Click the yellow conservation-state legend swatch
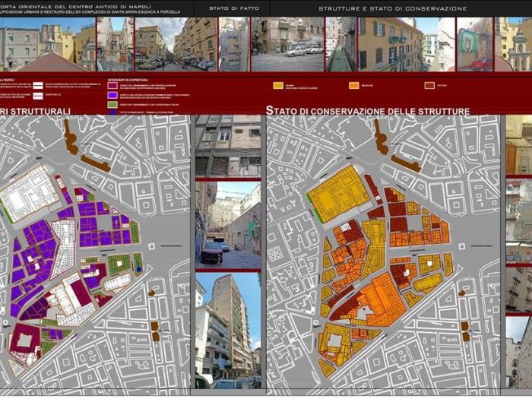This screenshot has width=532, height=399. (278, 85)
